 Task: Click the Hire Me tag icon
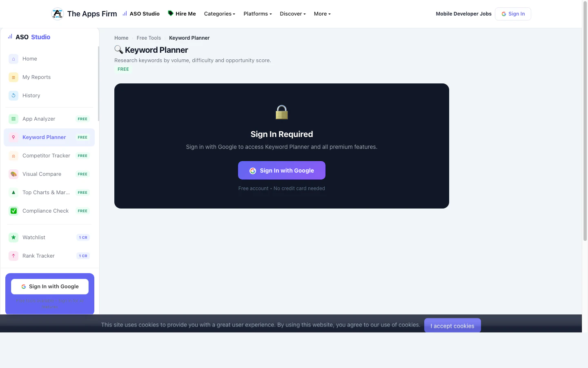171,13
